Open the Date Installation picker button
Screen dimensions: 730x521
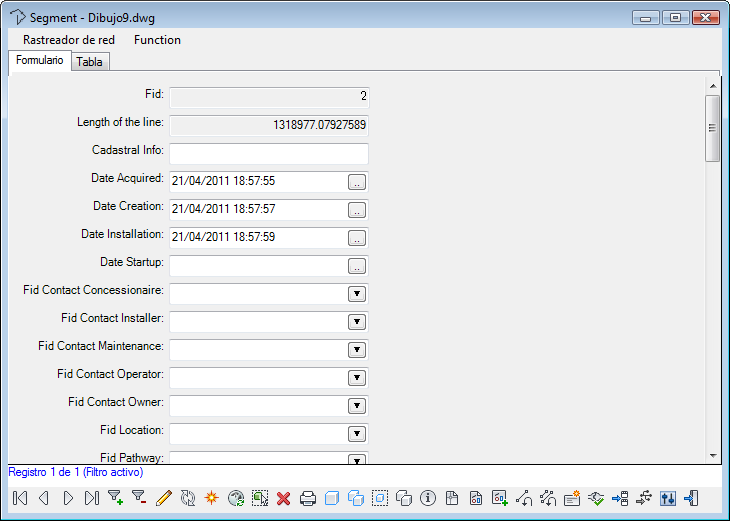tap(357, 238)
